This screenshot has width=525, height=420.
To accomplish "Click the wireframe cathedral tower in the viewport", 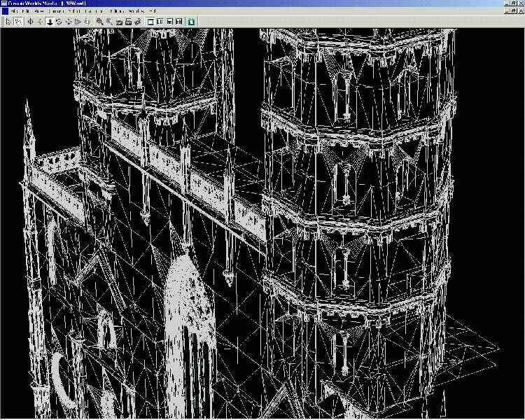I will (x=350, y=210).
